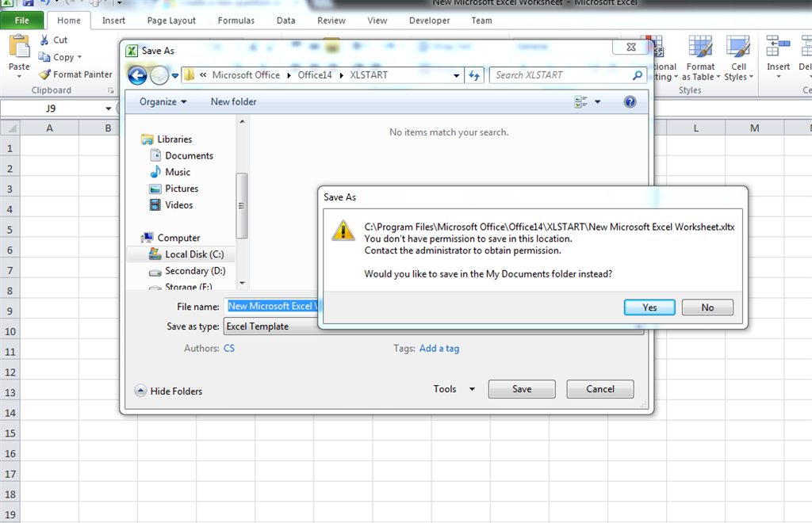812x523 pixels.
Task: Open the Tools dropdown menu
Action: point(454,389)
